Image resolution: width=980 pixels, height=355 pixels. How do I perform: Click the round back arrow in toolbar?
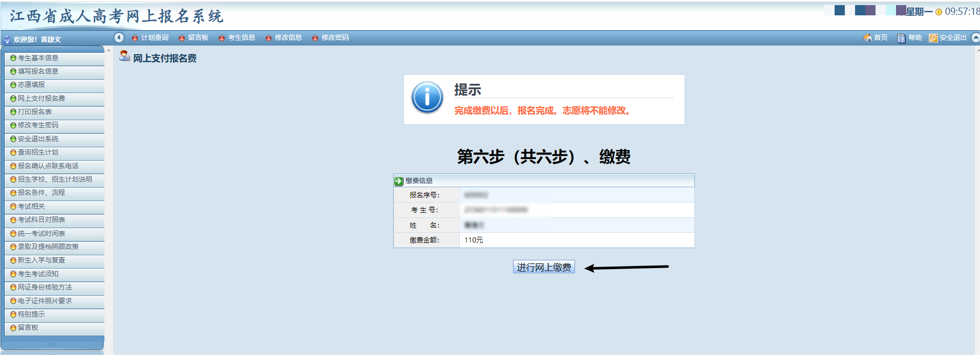click(119, 37)
